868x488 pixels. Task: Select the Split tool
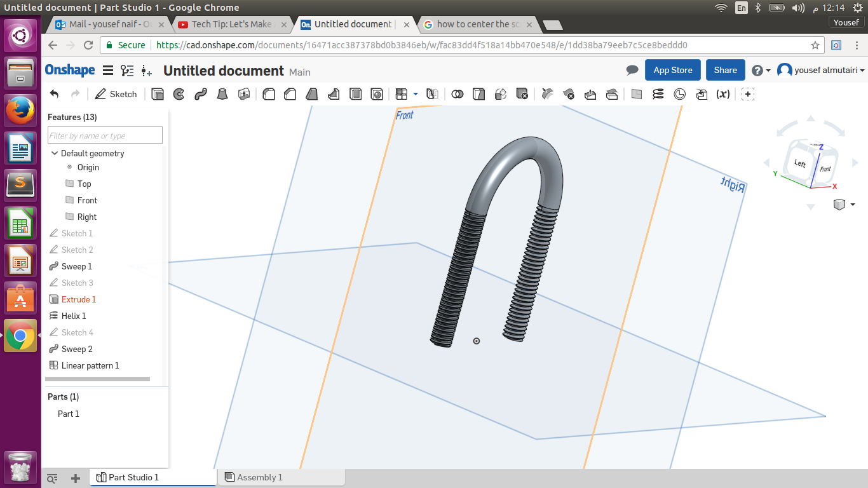(x=479, y=94)
